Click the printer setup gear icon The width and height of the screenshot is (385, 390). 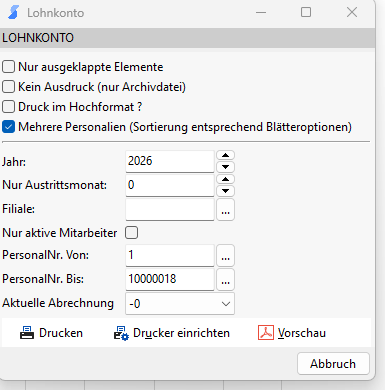(121, 333)
